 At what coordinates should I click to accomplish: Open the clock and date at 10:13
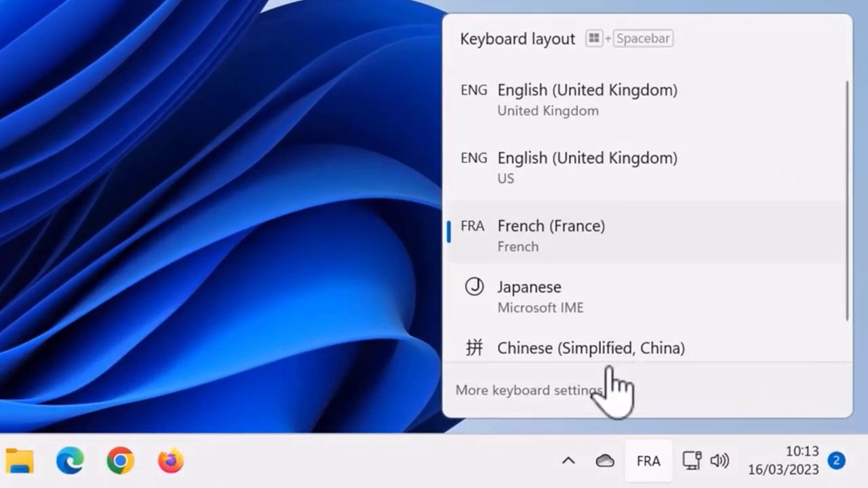tap(783, 460)
